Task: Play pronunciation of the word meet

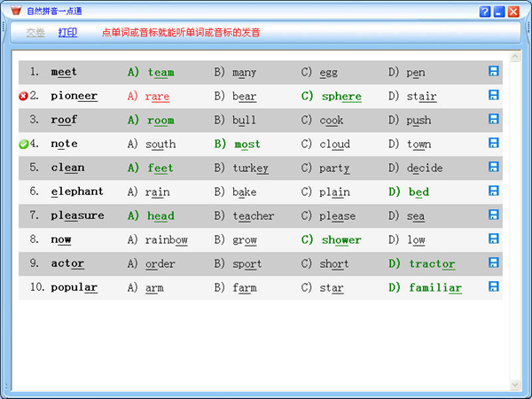Action: pos(64,72)
